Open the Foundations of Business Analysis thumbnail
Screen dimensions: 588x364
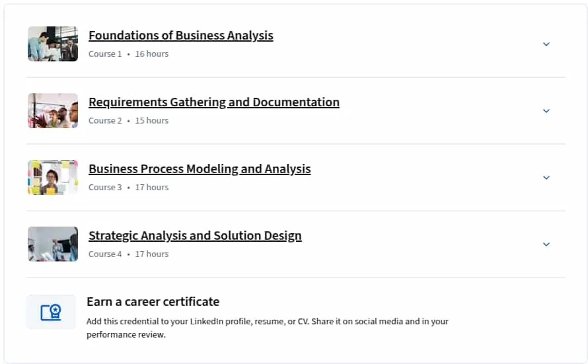coord(53,44)
